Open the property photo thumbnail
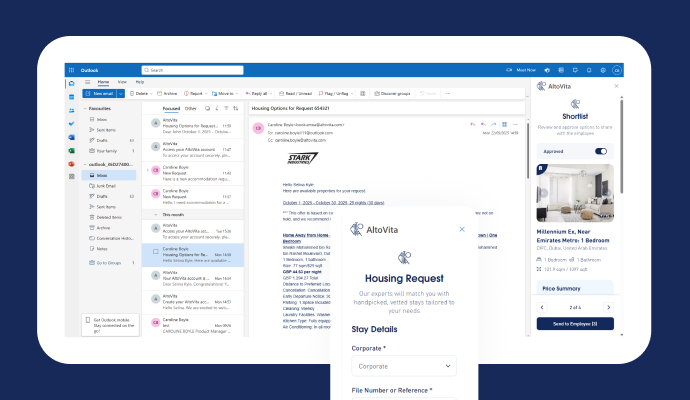Image resolution: width=690 pixels, height=400 pixels. (x=575, y=193)
